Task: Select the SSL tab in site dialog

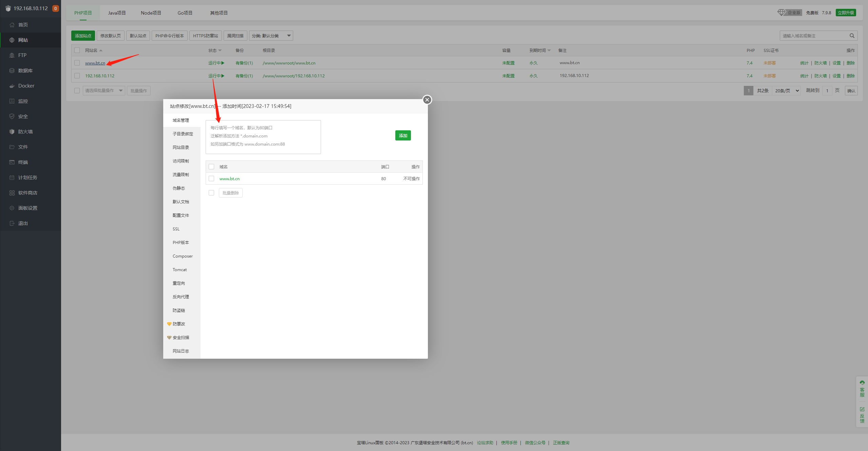Action: click(176, 229)
